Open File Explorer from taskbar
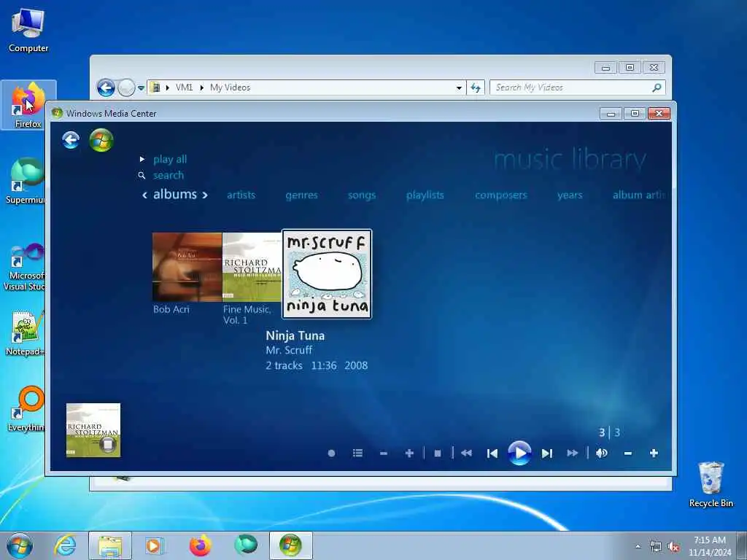The image size is (747, 560). point(110,545)
